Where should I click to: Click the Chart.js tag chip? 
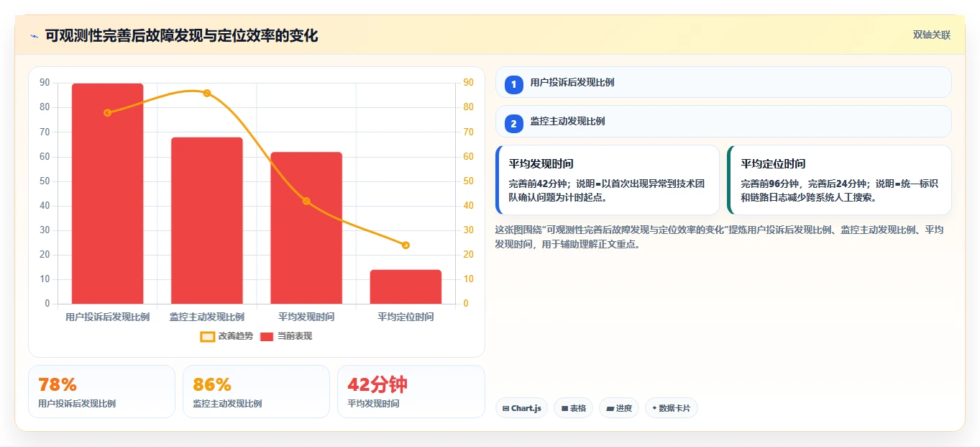click(521, 408)
